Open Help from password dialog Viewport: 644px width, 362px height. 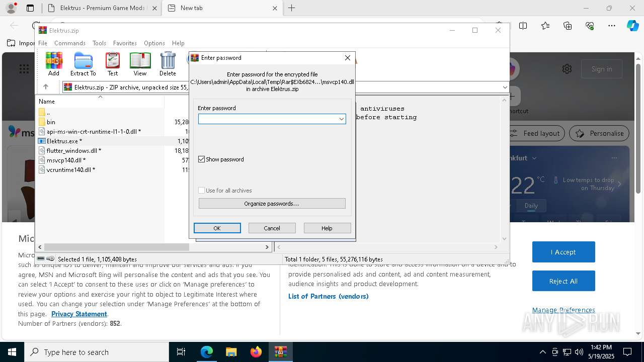[327, 228]
